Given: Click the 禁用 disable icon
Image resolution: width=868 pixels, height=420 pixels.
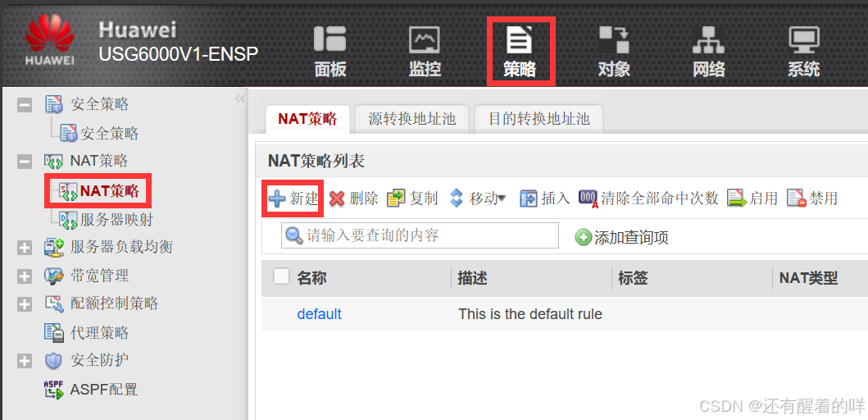Looking at the screenshot, I should click(797, 199).
